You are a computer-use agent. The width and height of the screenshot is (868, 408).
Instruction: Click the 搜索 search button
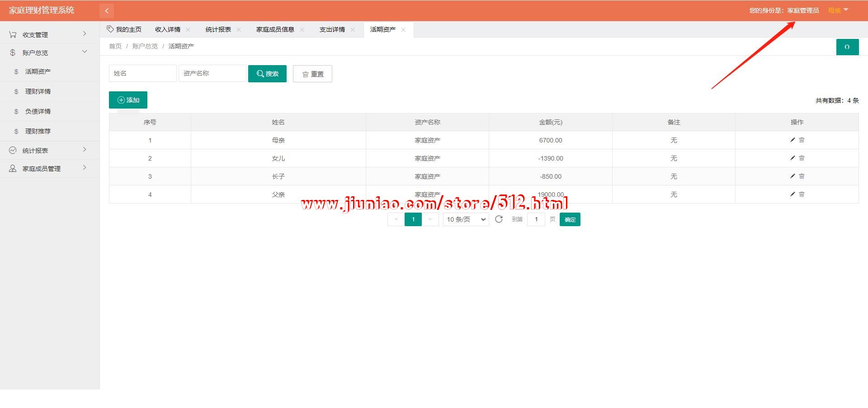(x=267, y=74)
